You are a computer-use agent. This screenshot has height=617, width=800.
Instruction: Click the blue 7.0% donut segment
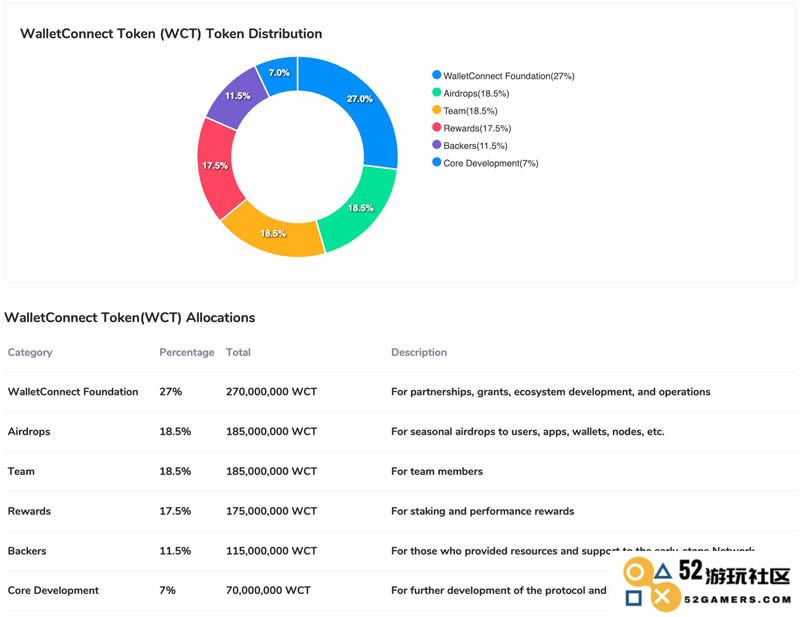pos(279,73)
